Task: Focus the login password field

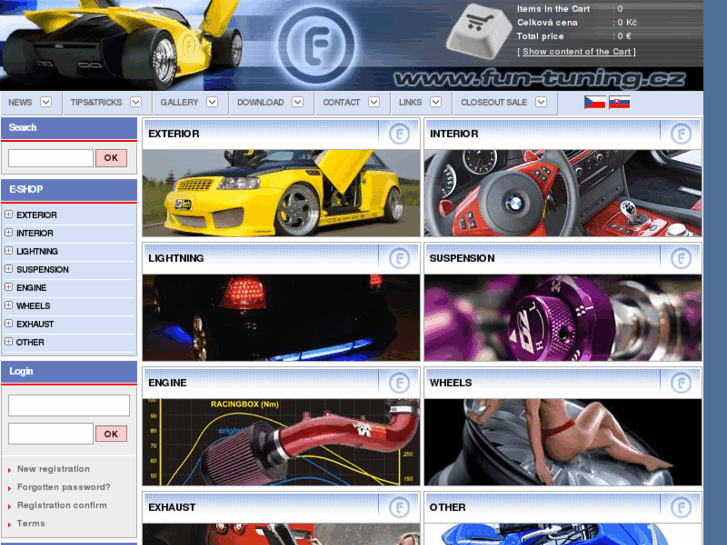Action: click(x=51, y=434)
